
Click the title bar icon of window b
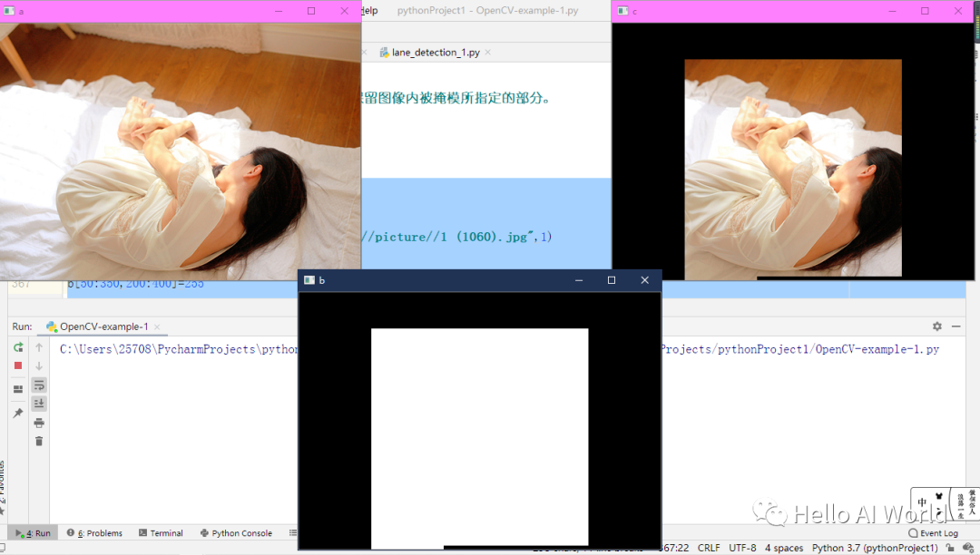(x=309, y=280)
